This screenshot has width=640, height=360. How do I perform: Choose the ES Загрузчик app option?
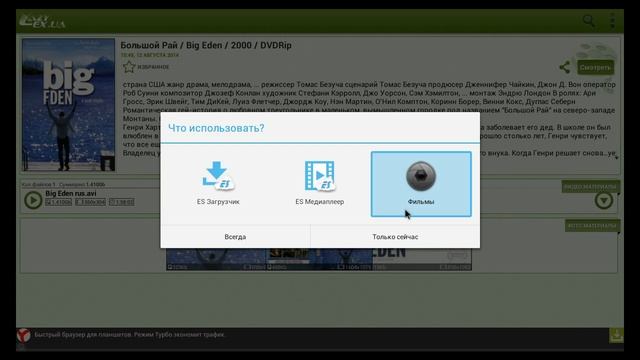(x=218, y=184)
